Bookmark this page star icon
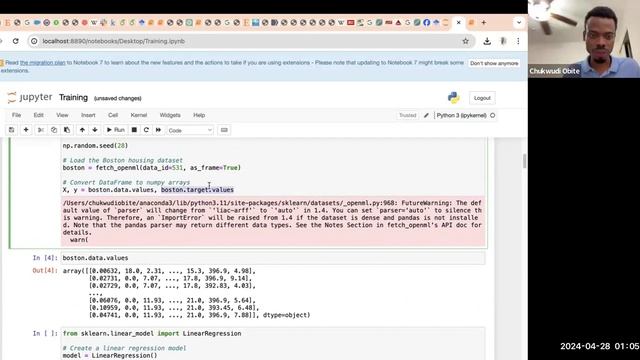 pos(465,41)
